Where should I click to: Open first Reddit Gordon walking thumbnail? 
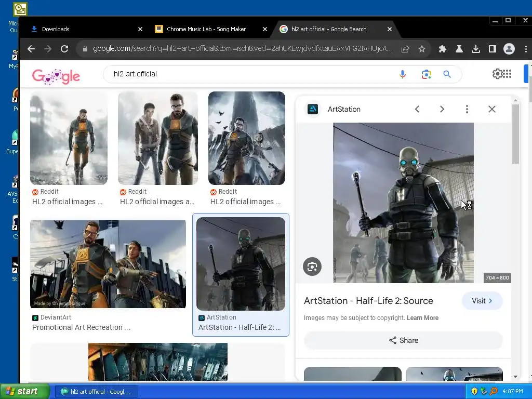point(69,138)
